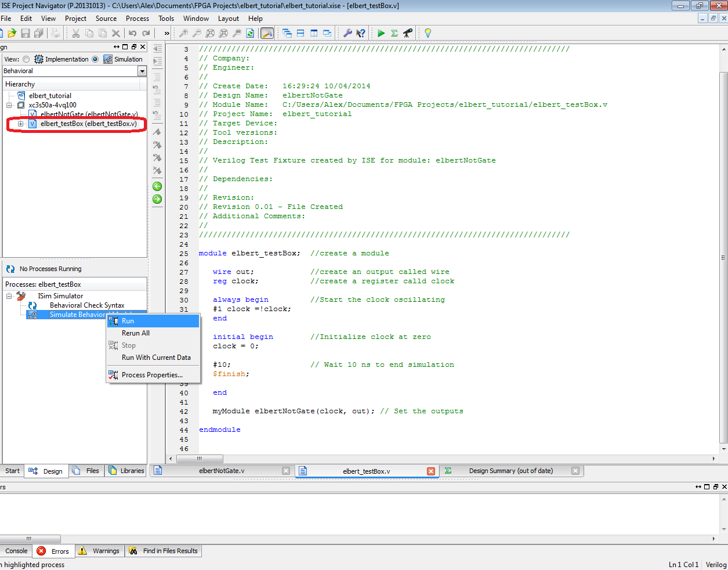Switch to the Console tab
The image size is (728, 570).
tap(16, 551)
